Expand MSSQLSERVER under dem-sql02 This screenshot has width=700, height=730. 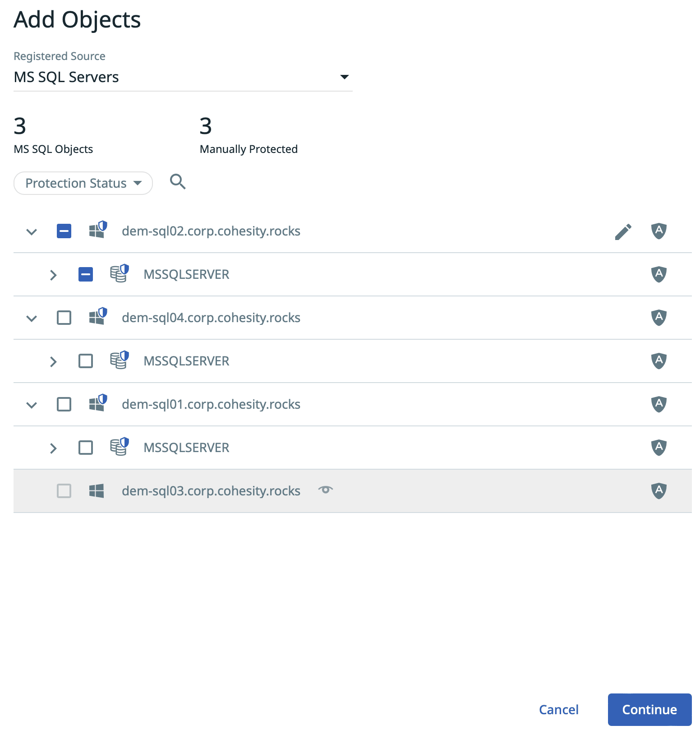[53, 275]
